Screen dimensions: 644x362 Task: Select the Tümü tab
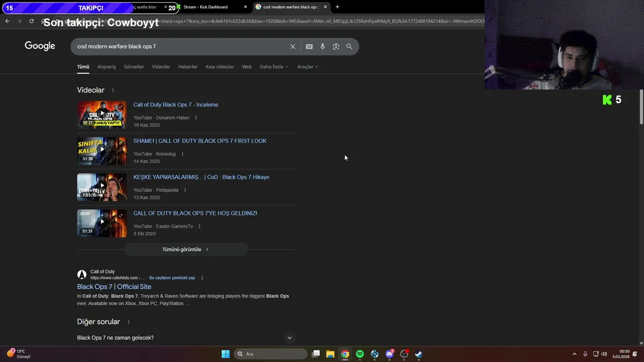click(83, 67)
